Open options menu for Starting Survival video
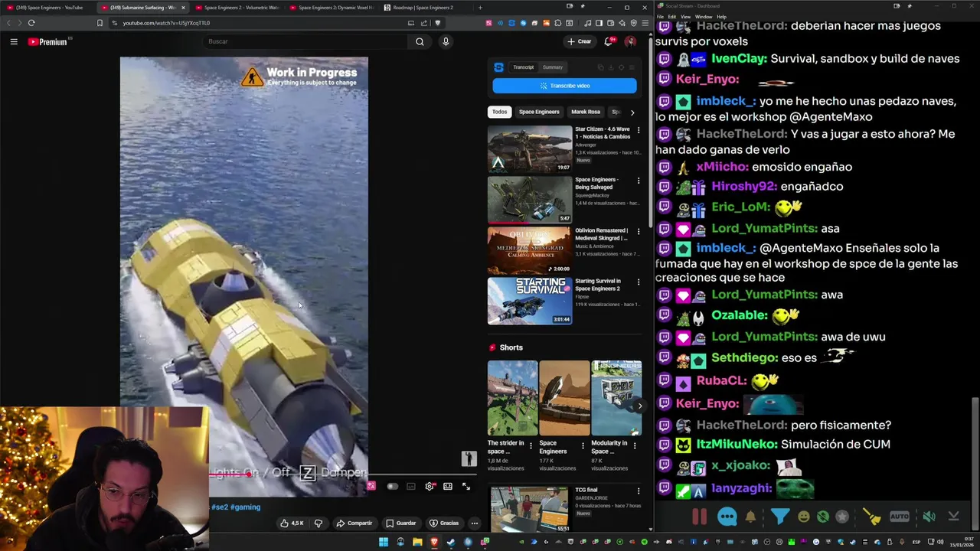Image resolution: width=980 pixels, height=551 pixels. pos(639,281)
